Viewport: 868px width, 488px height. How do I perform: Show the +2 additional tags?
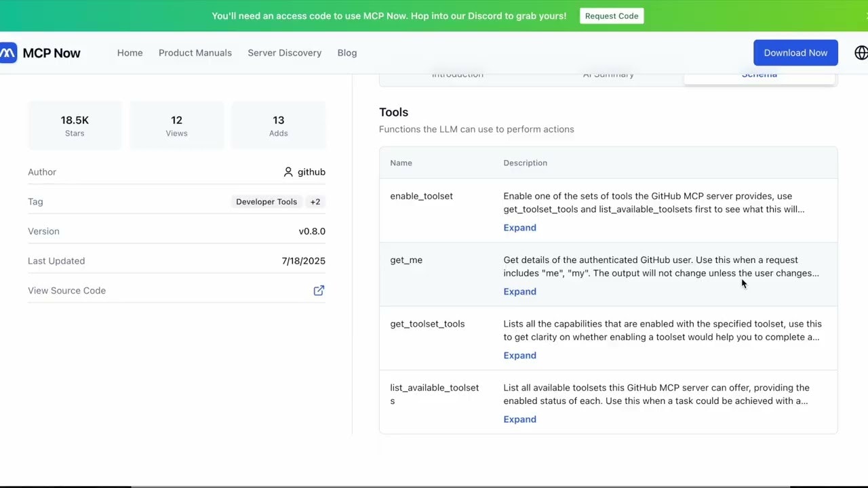pyautogui.click(x=315, y=202)
